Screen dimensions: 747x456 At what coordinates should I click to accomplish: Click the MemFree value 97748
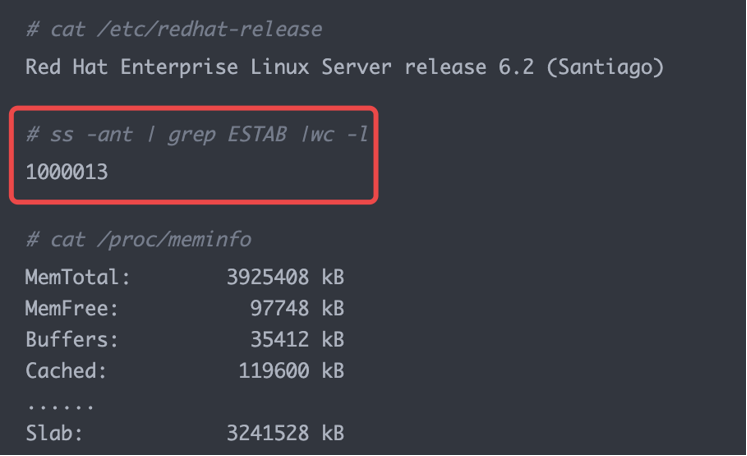[x=280, y=308]
